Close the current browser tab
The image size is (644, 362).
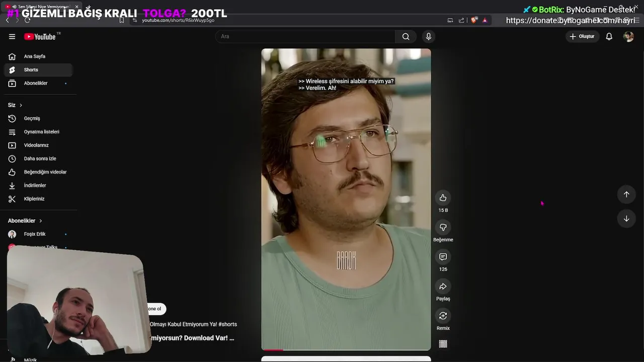(76, 7)
